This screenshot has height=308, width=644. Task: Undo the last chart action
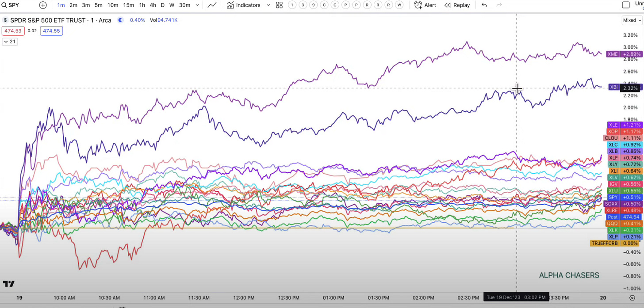point(484,5)
